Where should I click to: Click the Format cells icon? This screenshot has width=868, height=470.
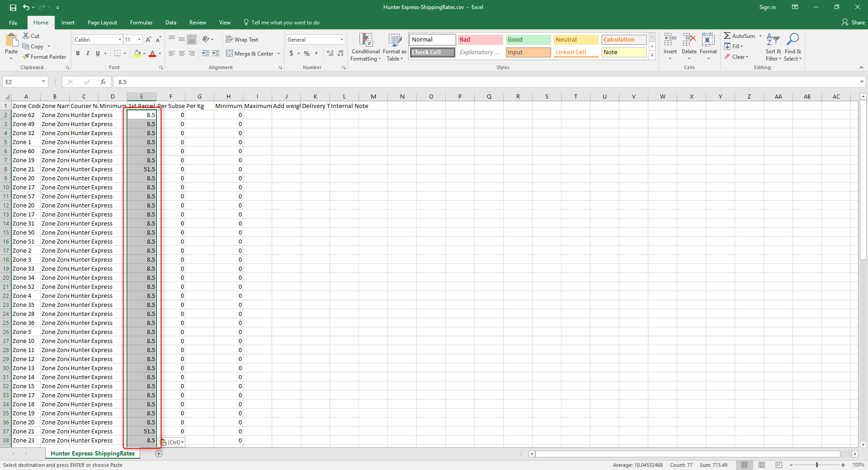coord(708,40)
